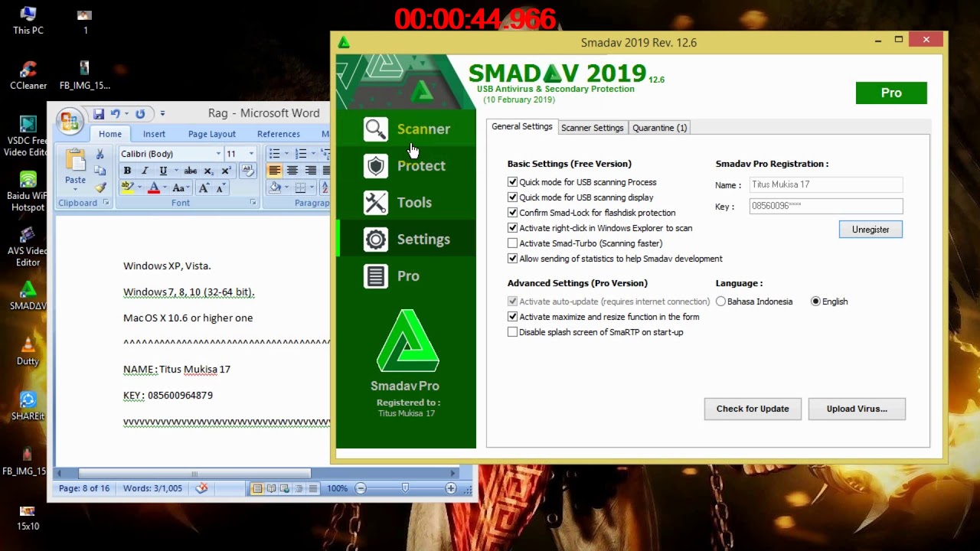Expand the font size dropdown

pos(251,154)
